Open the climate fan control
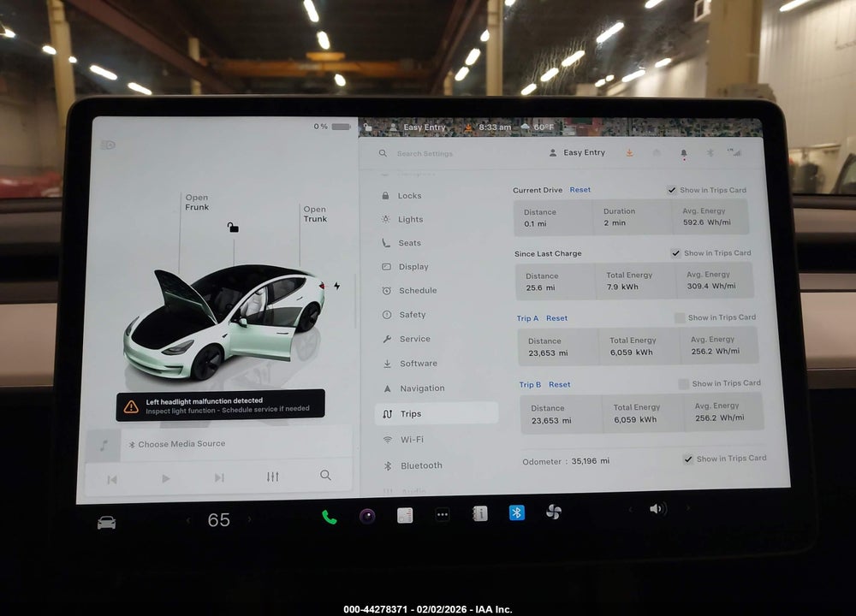856x616 pixels. tap(554, 512)
